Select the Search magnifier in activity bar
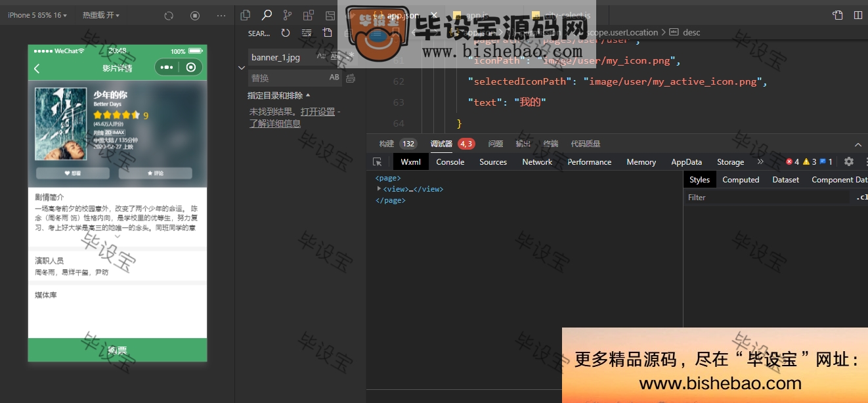 click(x=267, y=14)
